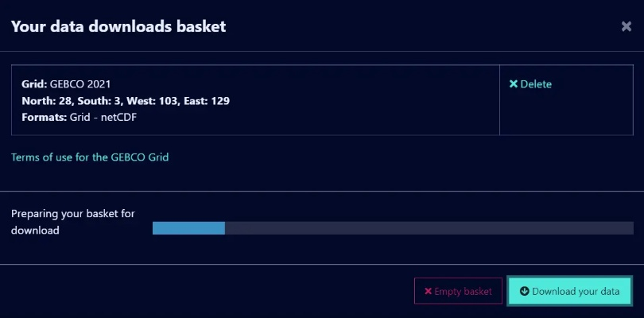644x318 pixels.
Task: Click the word 'Grid:' label in bold
Action: click(34, 83)
